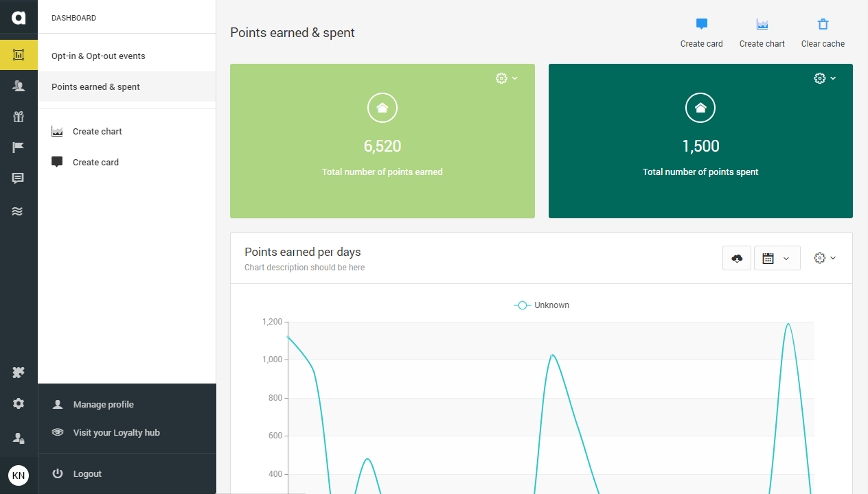Click the download cloud icon on chart
Image resolution: width=868 pixels, height=494 pixels.
pyautogui.click(x=737, y=258)
